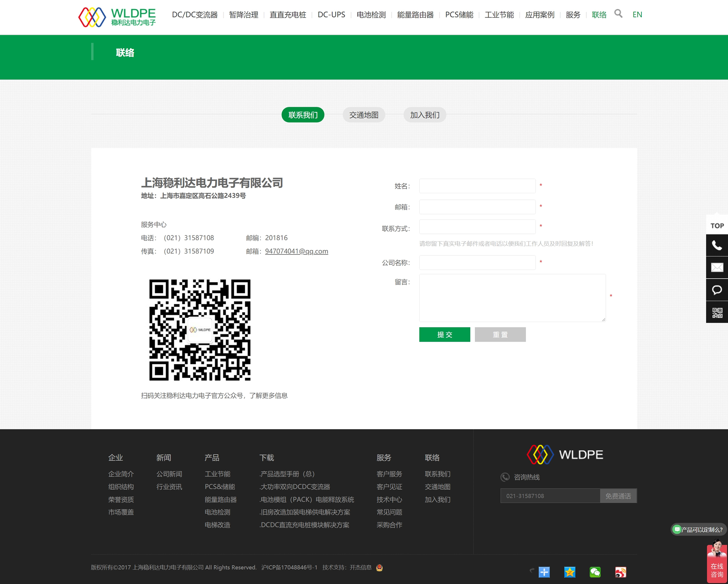728x584 pixels.
Task: Click the 947074041@qq.com email link
Action: point(296,251)
